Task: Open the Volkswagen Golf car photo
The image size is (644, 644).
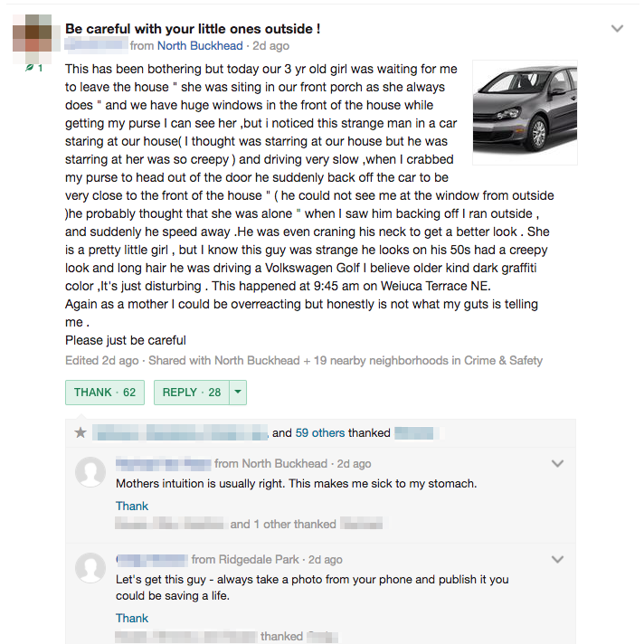Action: coord(525,112)
